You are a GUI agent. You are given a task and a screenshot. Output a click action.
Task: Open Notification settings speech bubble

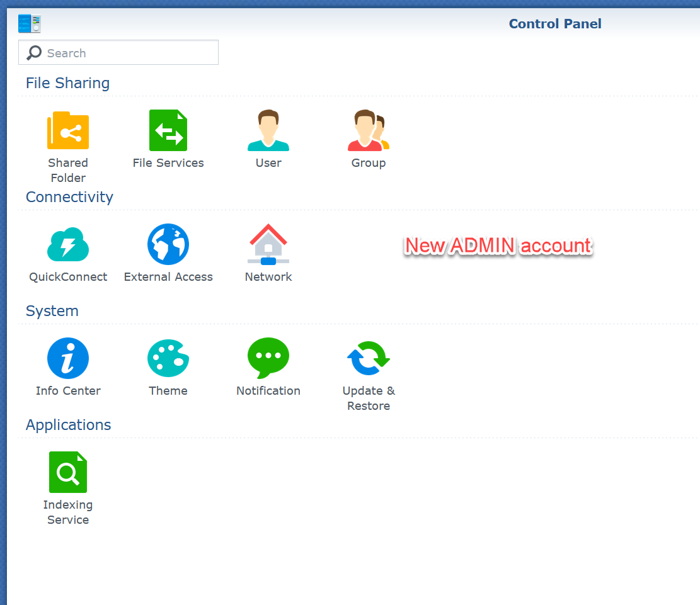[x=268, y=359]
